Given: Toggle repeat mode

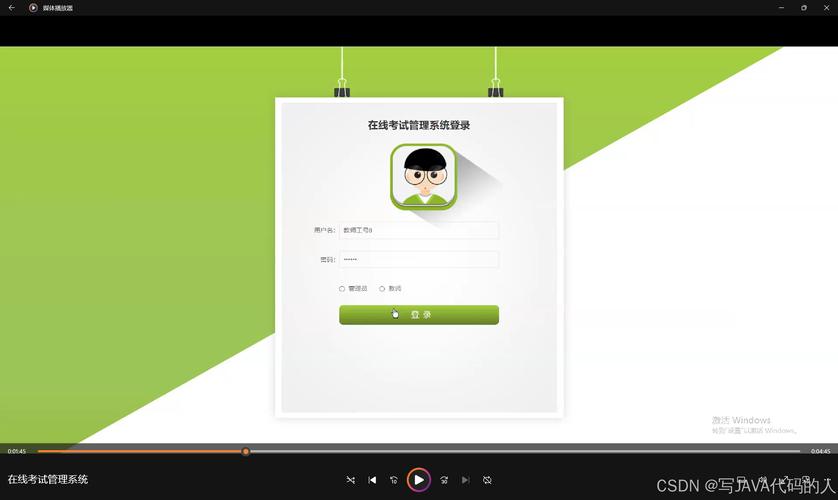Looking at the screenshot, I should 487,480.
